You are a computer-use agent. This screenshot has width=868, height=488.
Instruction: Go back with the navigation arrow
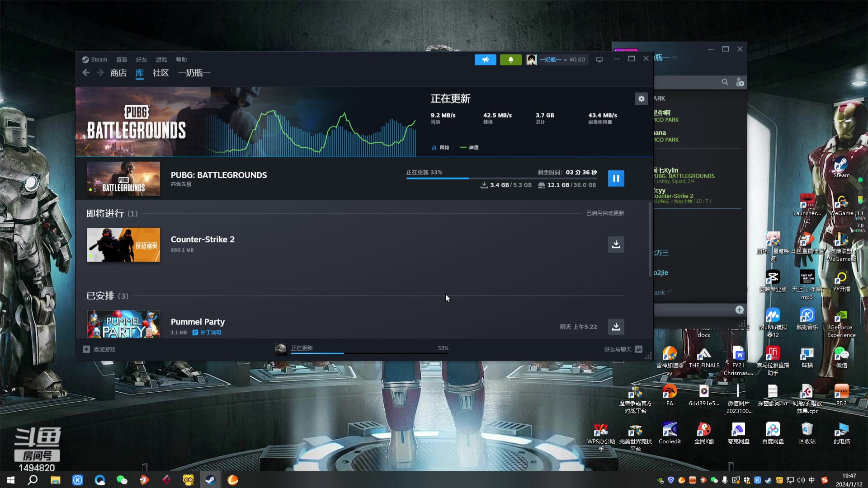tap(86, 73)
